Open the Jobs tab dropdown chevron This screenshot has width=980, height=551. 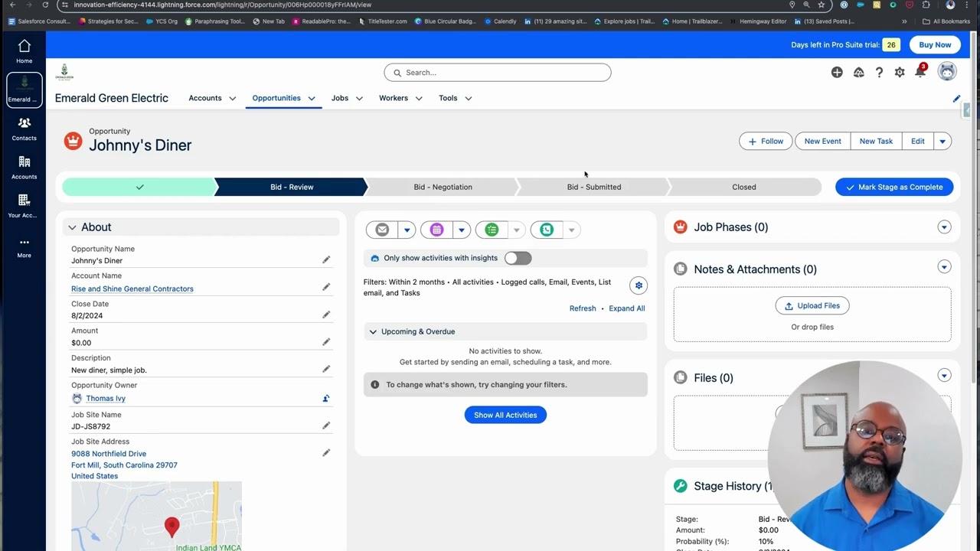point(359,99)
